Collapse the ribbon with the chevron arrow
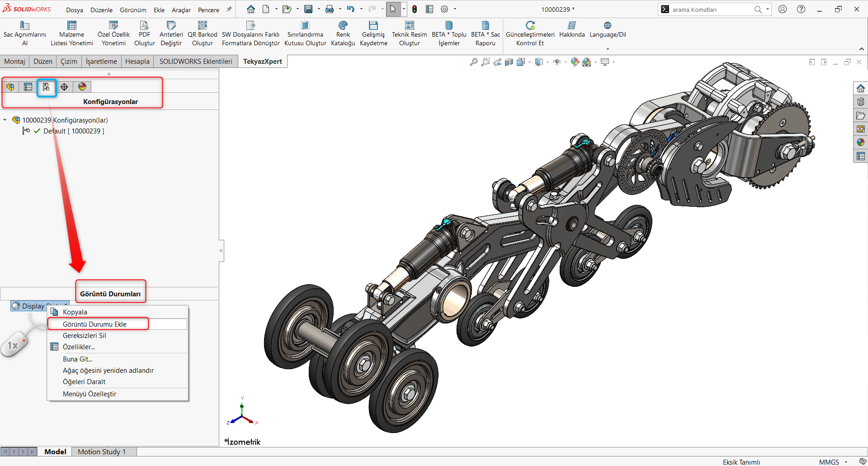868x466 pixels. coord(862,49)
